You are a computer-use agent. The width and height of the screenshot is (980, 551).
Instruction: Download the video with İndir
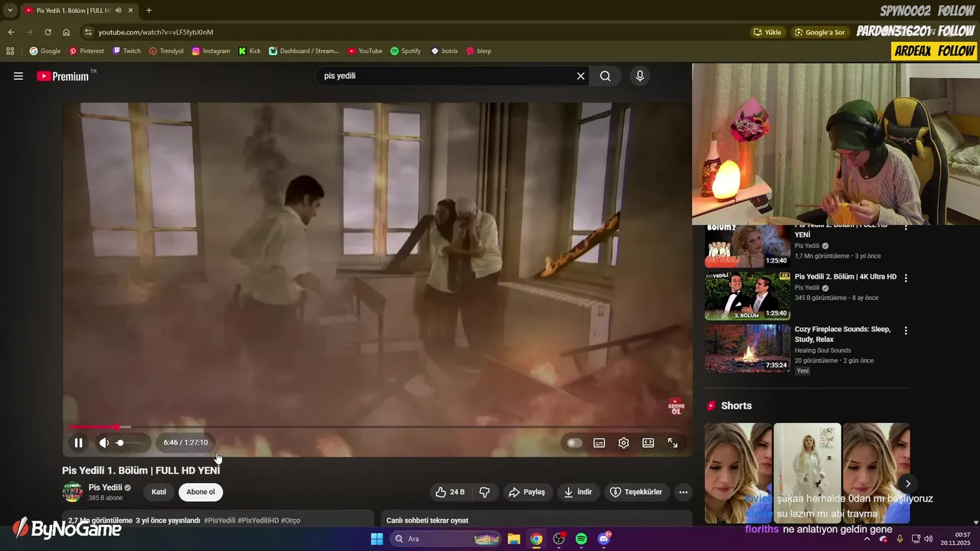pyautogui.click(x=578, y=492)
